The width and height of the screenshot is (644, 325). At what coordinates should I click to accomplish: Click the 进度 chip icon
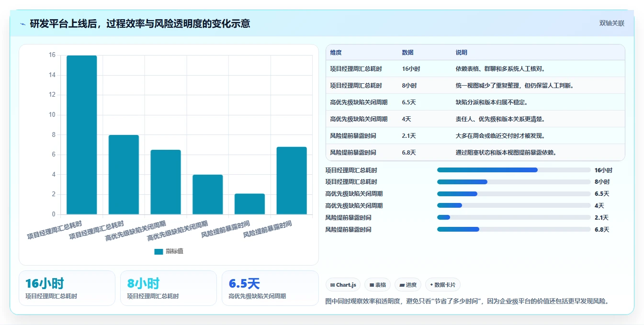402,285
